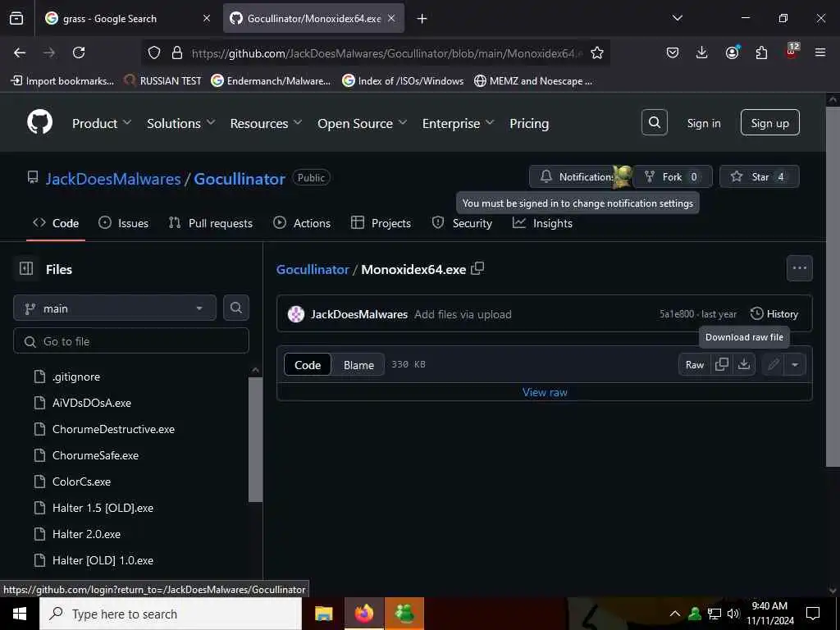Open the three-dots more file actions

pos(799,268)
